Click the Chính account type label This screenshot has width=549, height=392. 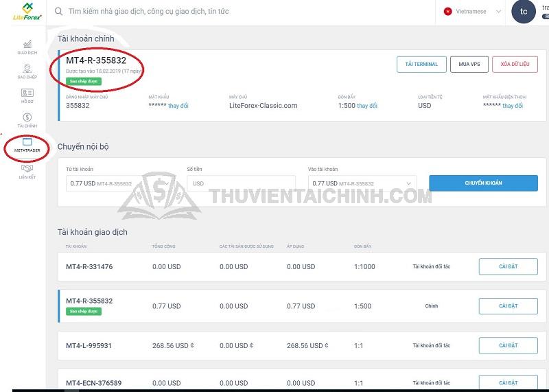pos(432,305)
